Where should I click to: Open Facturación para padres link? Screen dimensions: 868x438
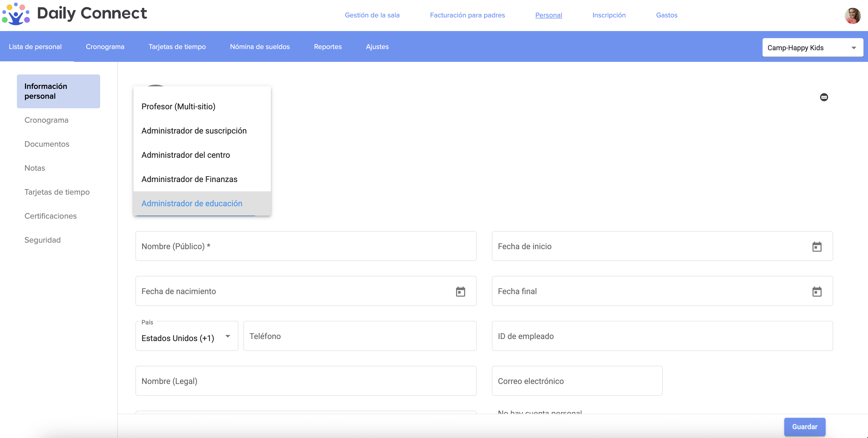467,15
